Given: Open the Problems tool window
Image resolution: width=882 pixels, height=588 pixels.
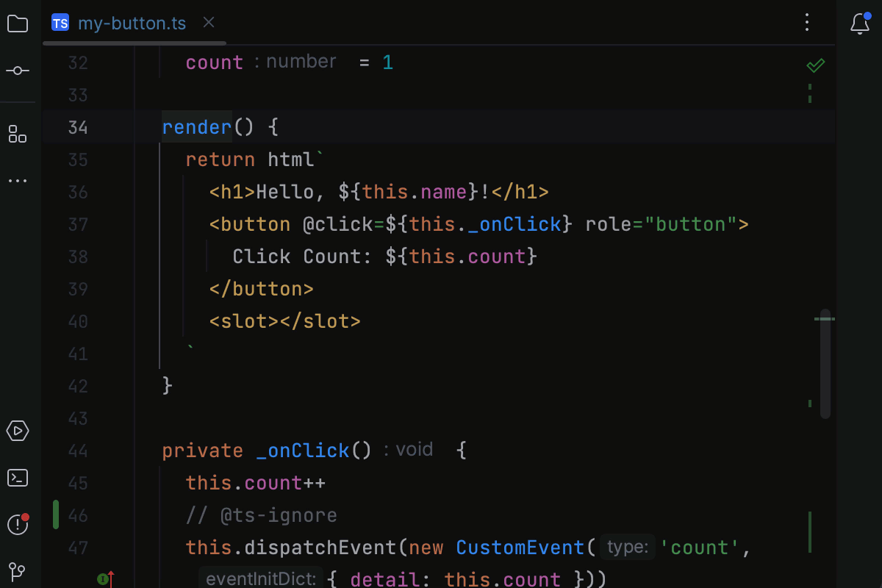Looking at the screenshot, I should [x=18, y=525].
